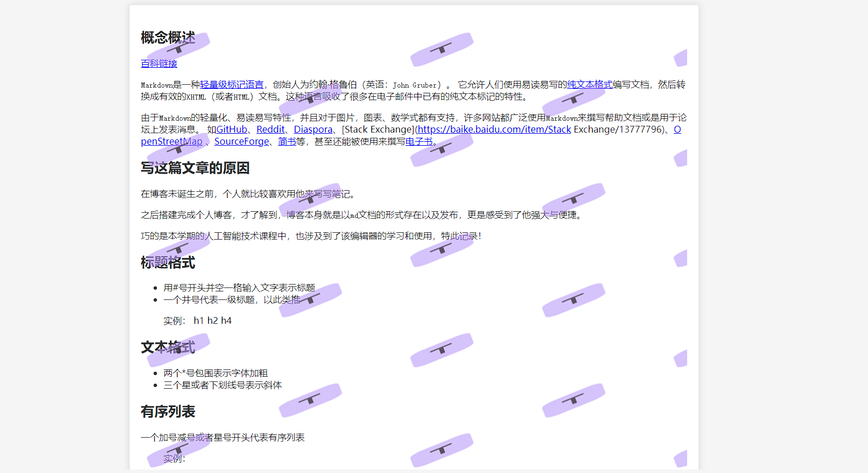Visit the OpenStreetMap link
This screenshot has width=868, height=473.
[171, 141]
